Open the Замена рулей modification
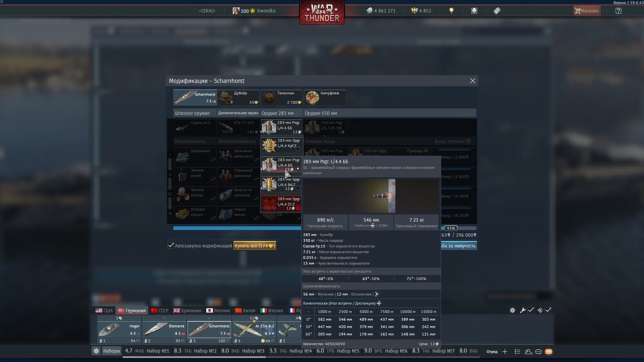This screenshot has width=644, height=362. (194, 175)
